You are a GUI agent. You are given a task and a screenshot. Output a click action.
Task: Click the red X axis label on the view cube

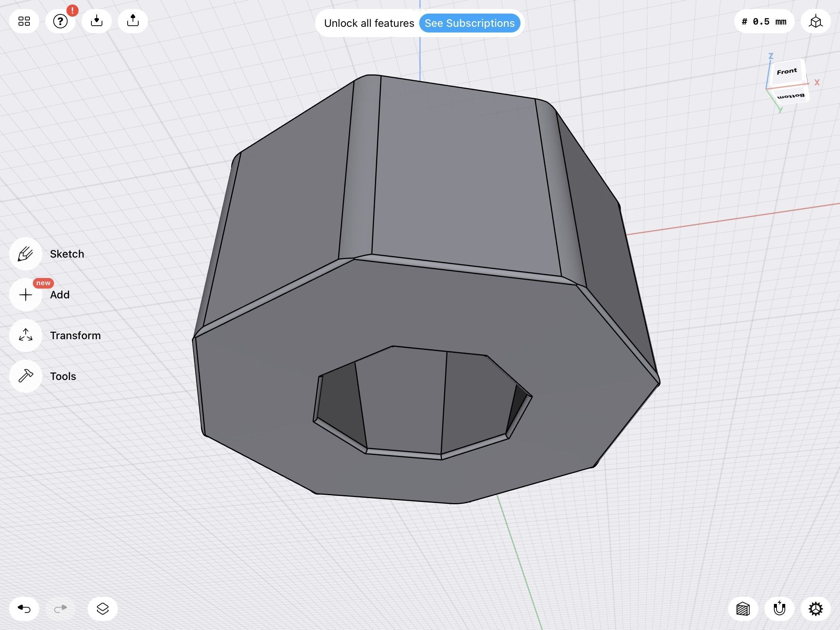coord(817,82)
